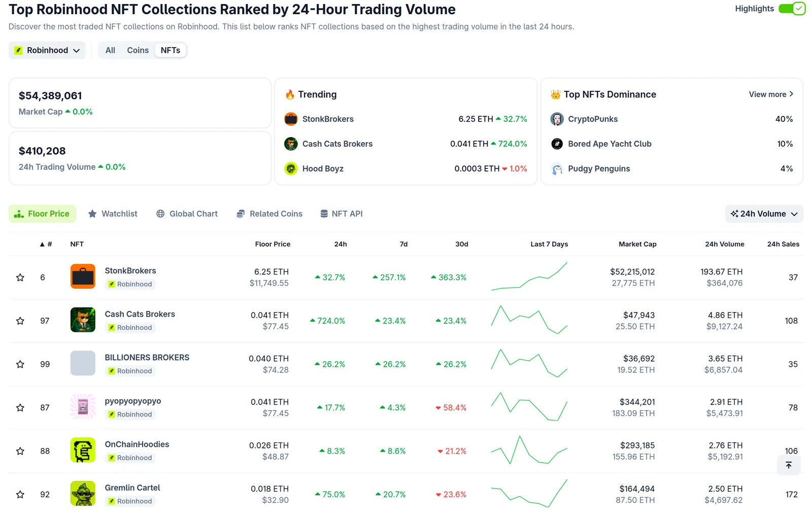Expand the 24h Volume sort dropdown

point(764,214)
